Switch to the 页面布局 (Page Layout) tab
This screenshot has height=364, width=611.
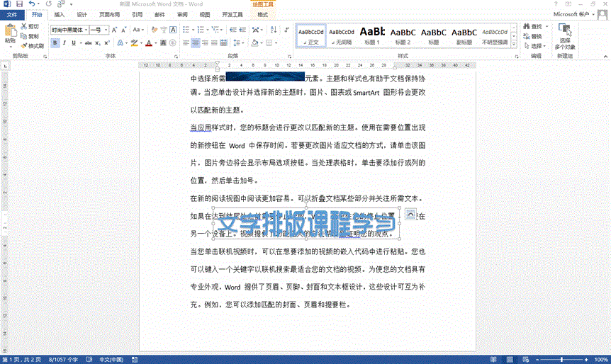click(109, 14)
